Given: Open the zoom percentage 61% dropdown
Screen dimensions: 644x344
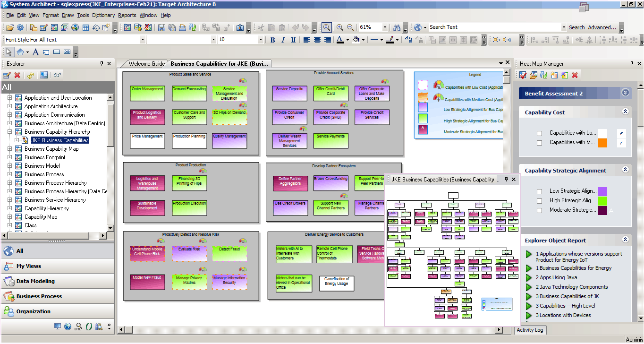Looking at the screenshot, I should coord(385,27).
